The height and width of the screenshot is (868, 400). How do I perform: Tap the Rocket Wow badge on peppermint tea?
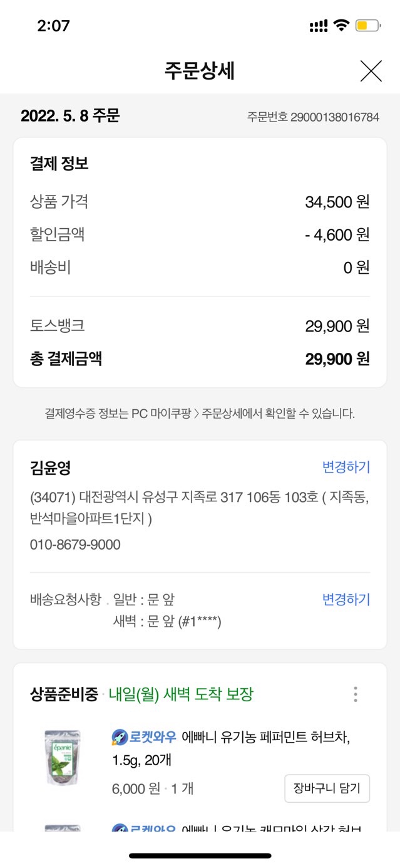click(145, 737)
